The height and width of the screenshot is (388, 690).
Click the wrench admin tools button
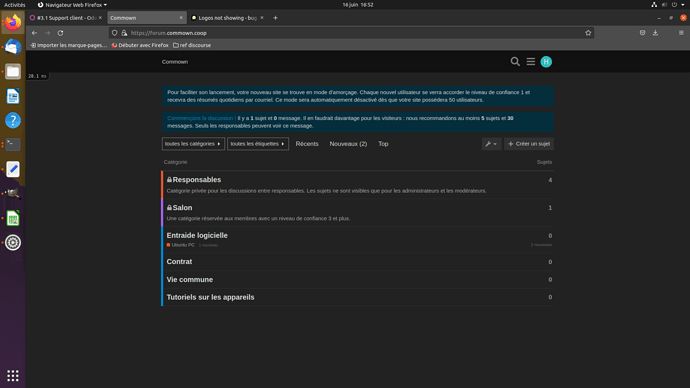click(x=491, y=144)
